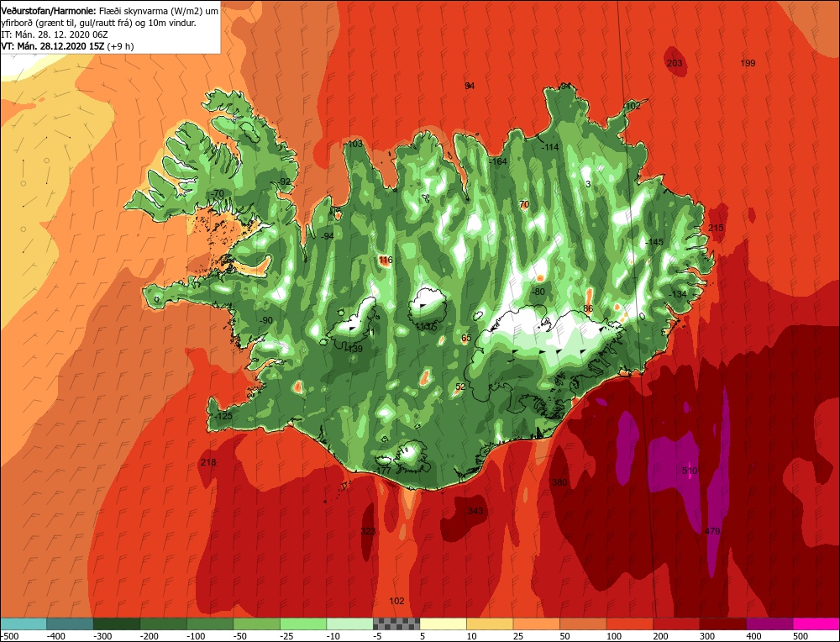Pick the magenta swatch right of the 500 label
This screenshot has width=840, height=642.
click(x=816, y=624)
